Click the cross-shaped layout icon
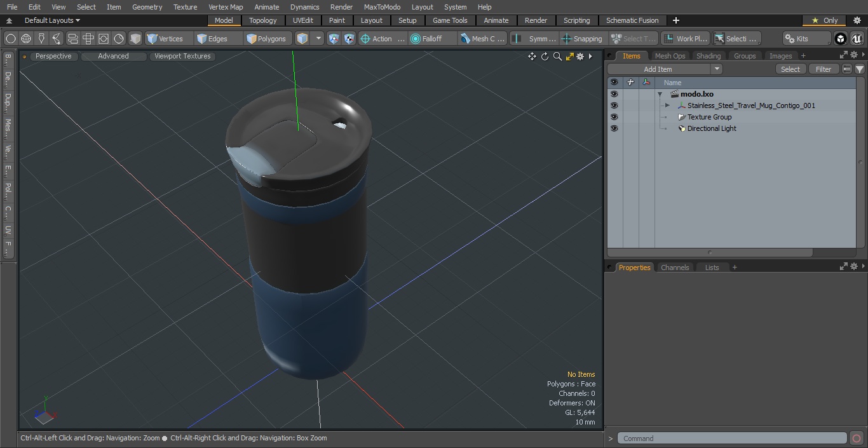 tap(88, 39)
